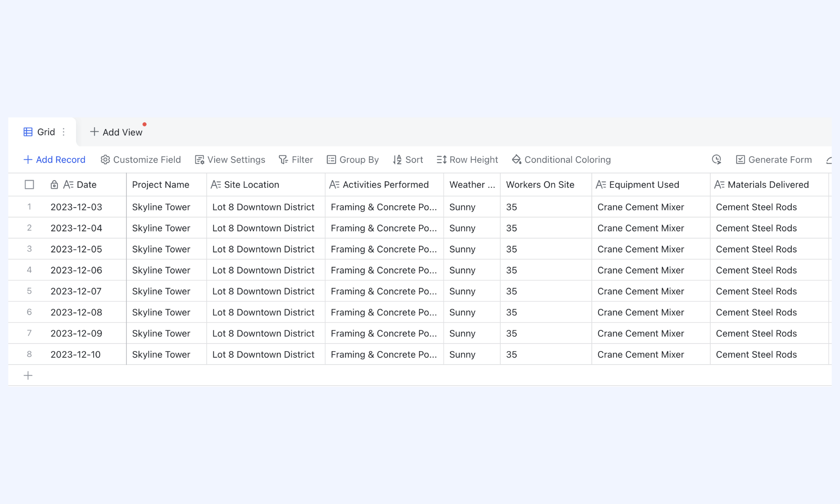Select date cell 2023-12-10

click(x=86, y=354)
